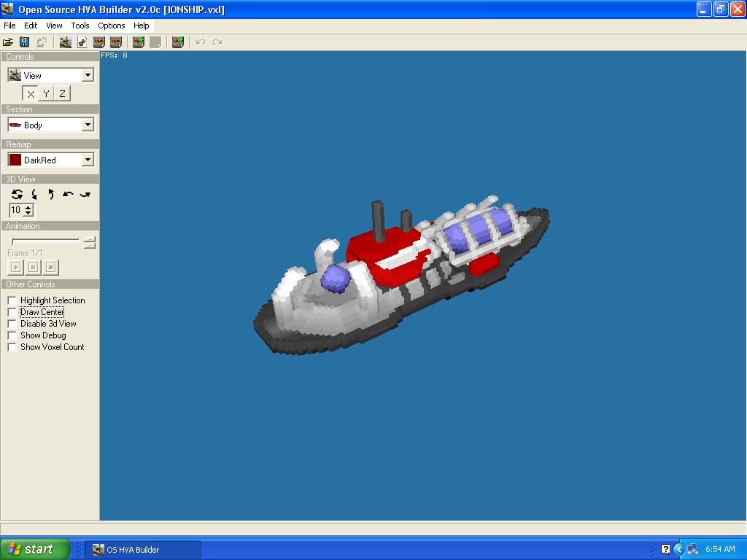
Task: Open the Options menu
Action: pos(111,26)
